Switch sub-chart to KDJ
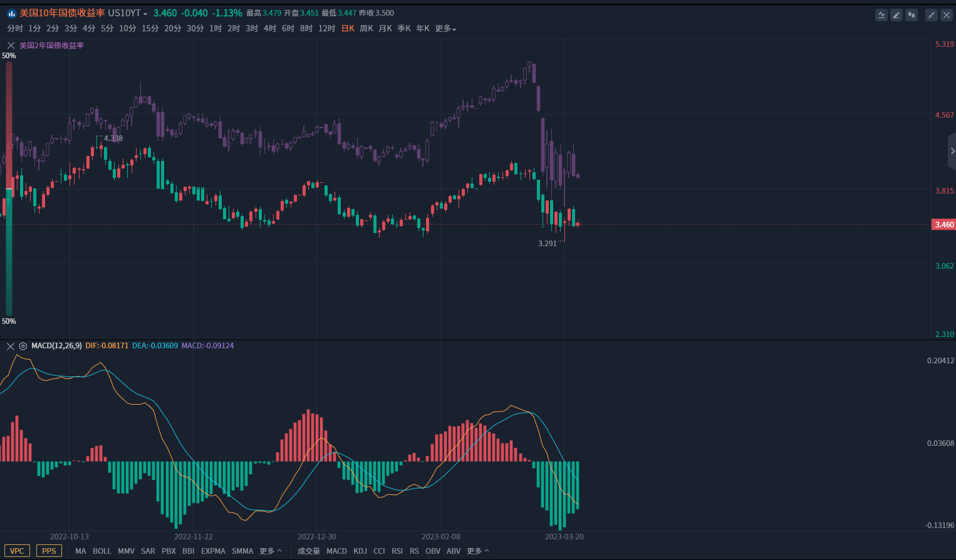956x560 pixels. pos(360,551)
